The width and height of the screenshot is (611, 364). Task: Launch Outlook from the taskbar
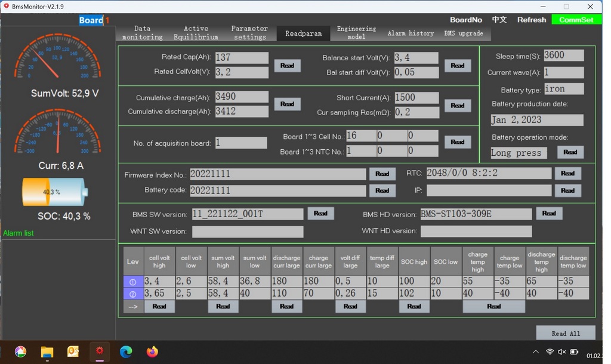pyautogui.click(x=73, y=352)
